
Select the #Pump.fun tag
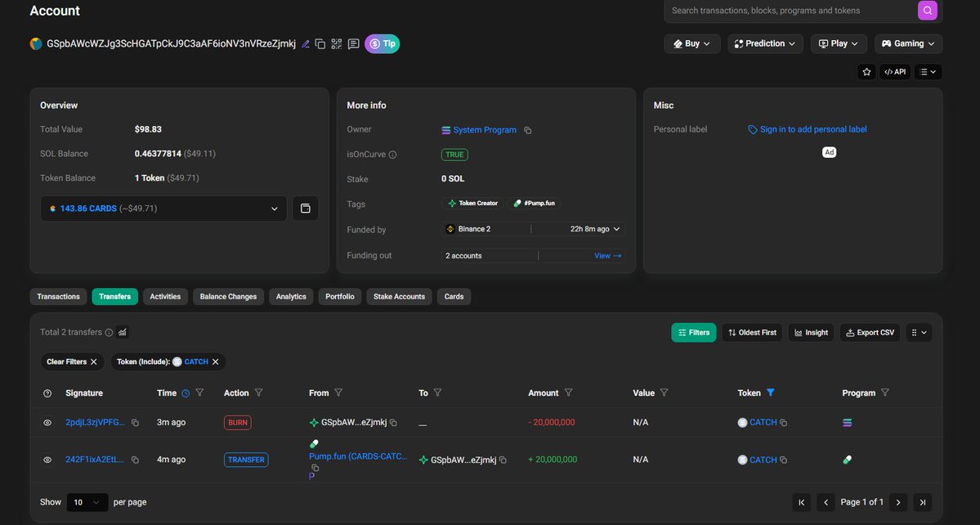pyautogui.click(x=534, y=203)
